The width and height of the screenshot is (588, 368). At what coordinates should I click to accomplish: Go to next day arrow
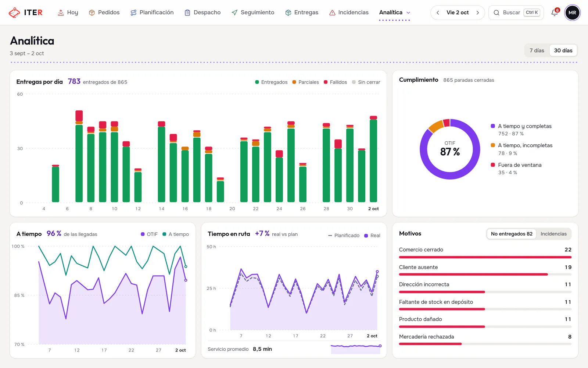[478, 13]
